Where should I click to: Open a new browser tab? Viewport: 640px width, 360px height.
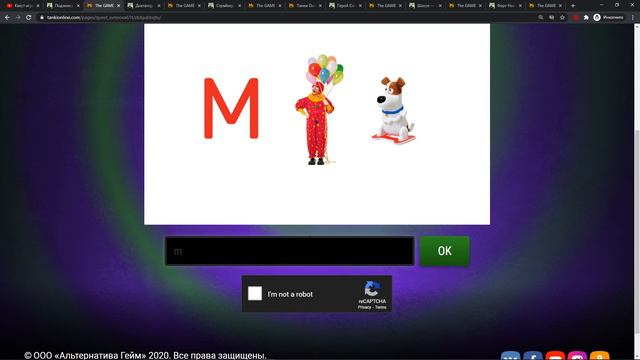[573, 6]
